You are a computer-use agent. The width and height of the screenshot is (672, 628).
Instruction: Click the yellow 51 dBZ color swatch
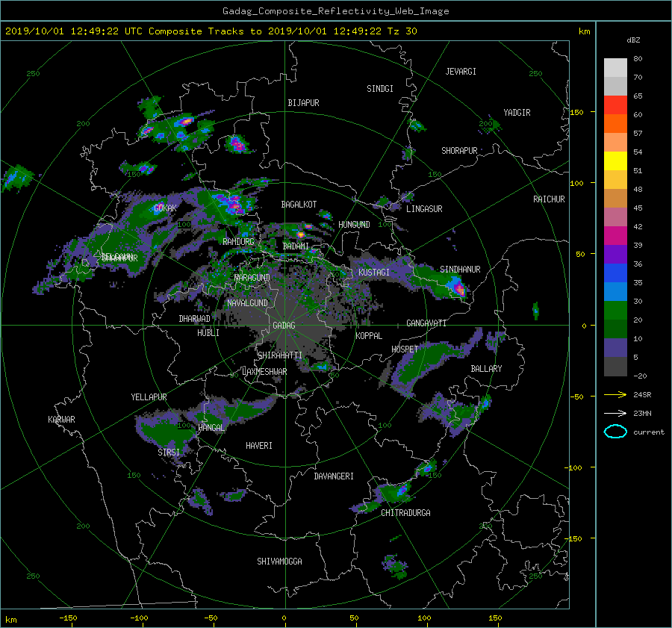(x=615, y=161)
